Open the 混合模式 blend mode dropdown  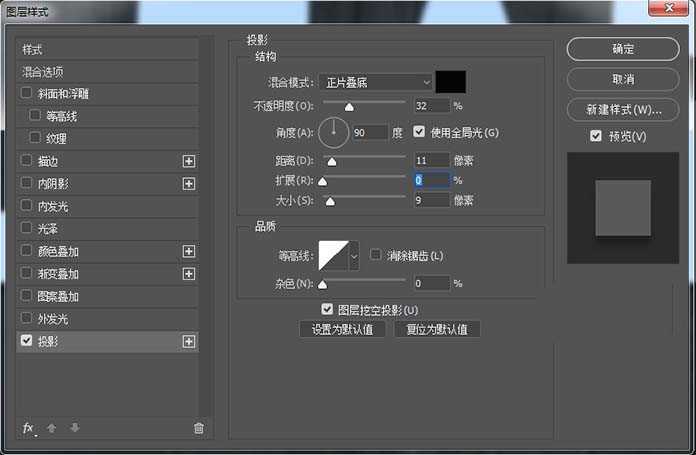pos(376,83)
